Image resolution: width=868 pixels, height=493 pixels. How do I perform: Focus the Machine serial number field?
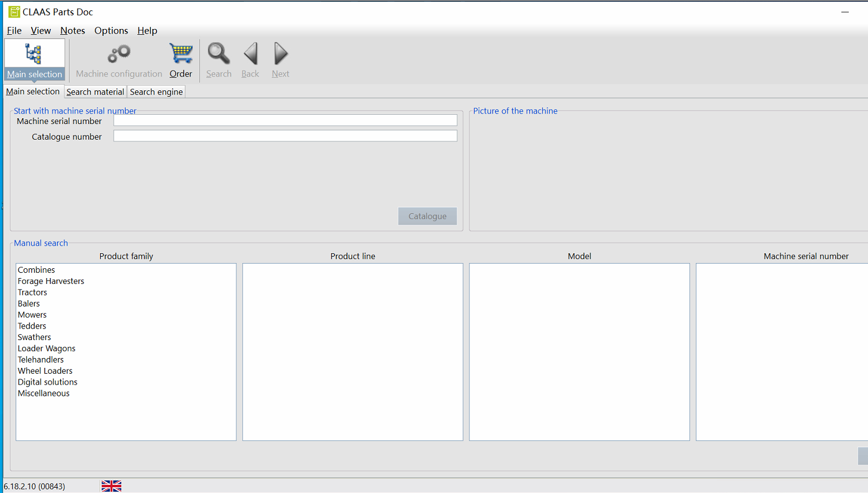pos(285,120)
